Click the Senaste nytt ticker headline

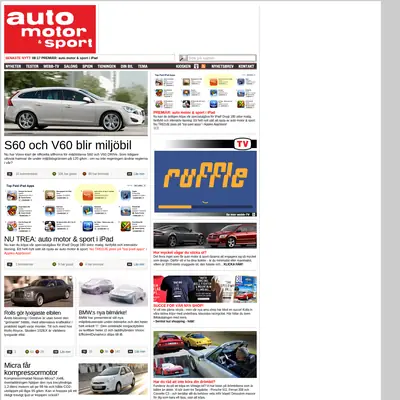tap(65, 58)
